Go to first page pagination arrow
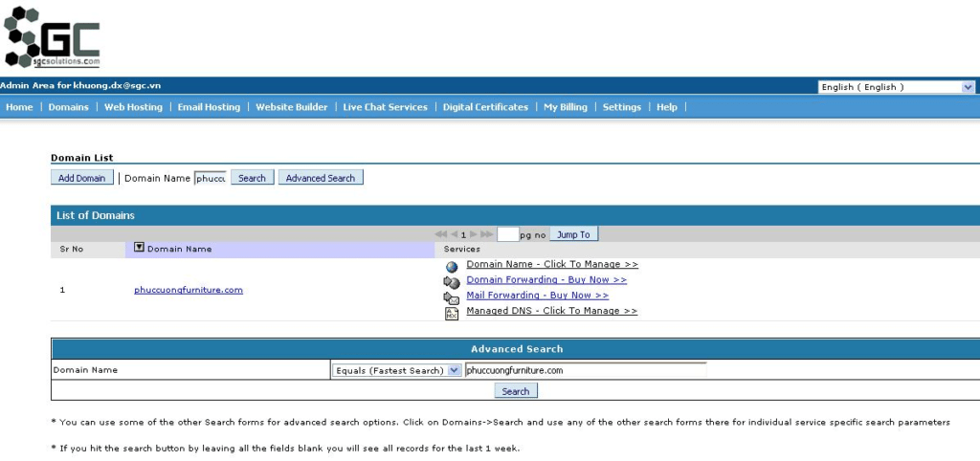980x461 pixels. click(x=440, y=234)
